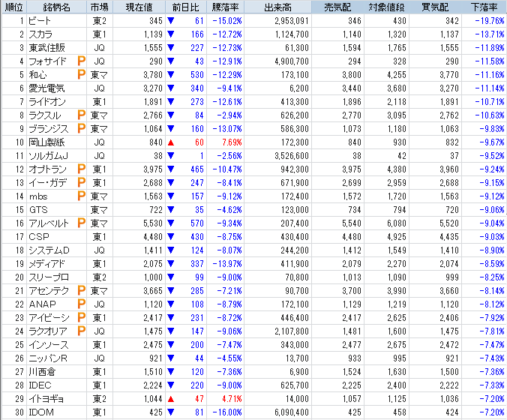The image size is (507, 420).
Task: Click the red up arrow in イトヨギョ row
Action: pos(171,399)
